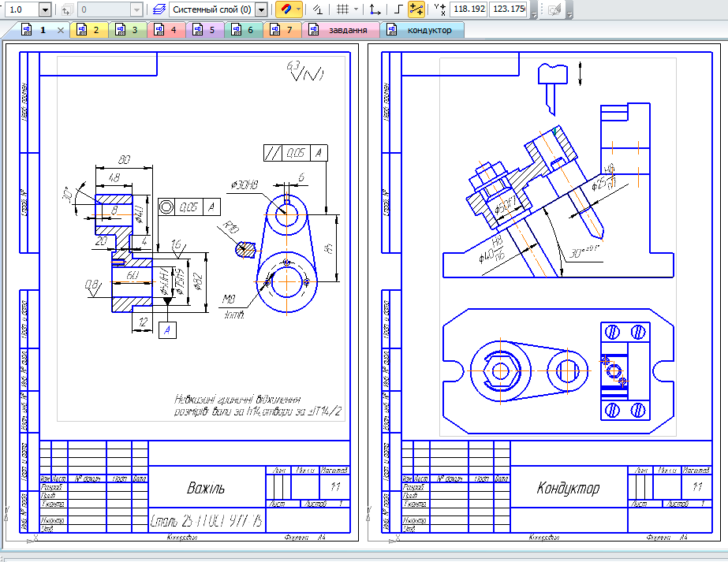This screenshot has width=728, height=562.
Task: Toggle the highlighted parametric mode button
Action: click(416, 9)
